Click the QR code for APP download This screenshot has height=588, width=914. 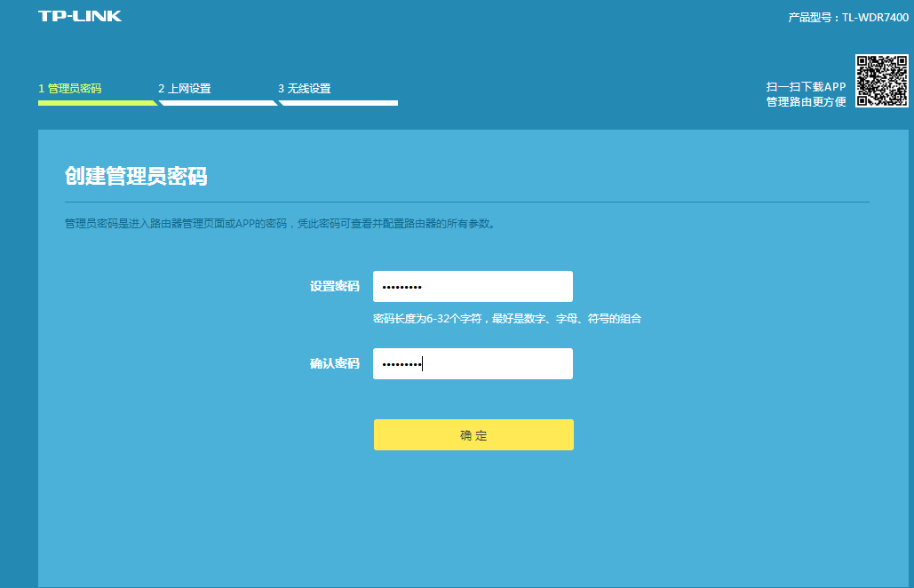click(x=881, y=81)
